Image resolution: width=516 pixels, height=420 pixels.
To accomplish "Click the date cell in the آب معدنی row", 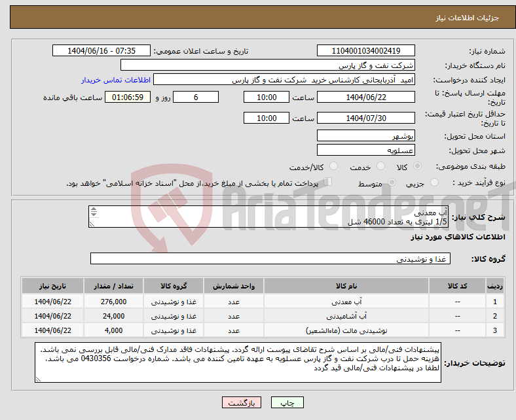I will pos(52,302).
